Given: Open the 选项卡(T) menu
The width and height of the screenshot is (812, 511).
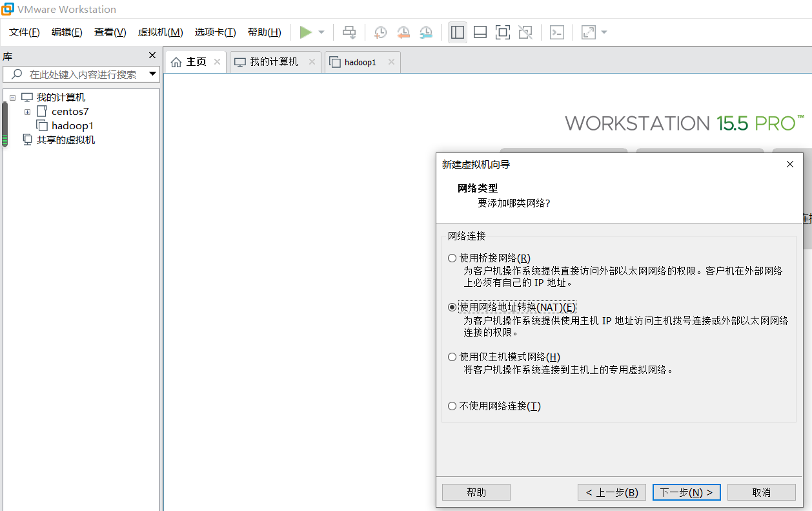Looking at the screenshot, I should (x=216, y=32).
